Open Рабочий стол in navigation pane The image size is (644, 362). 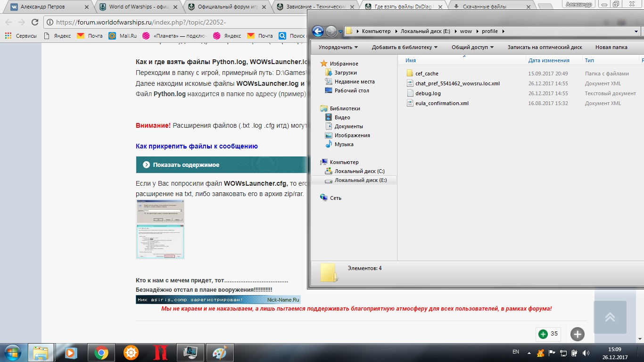(x=347, y=90)
